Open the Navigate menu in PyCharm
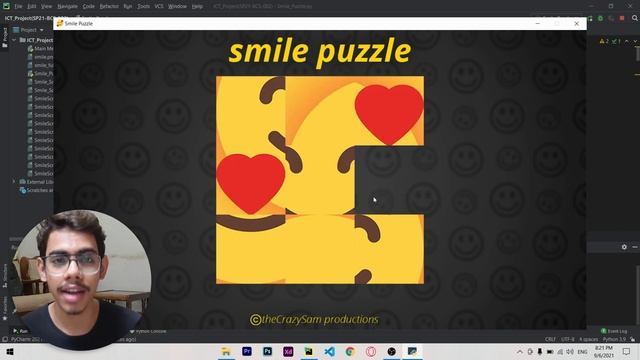Image resolution: width=640 pixels, height=360 pixels. (x=67, y=6)
